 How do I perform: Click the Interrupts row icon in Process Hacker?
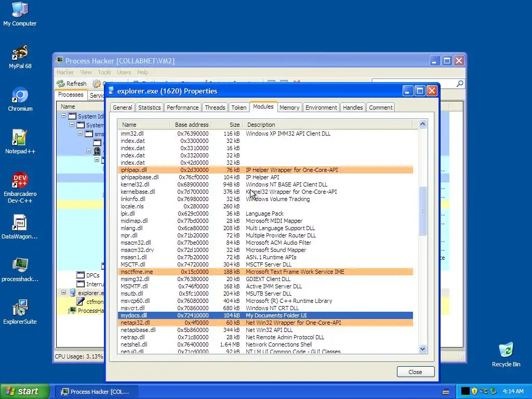click(81, 284)
